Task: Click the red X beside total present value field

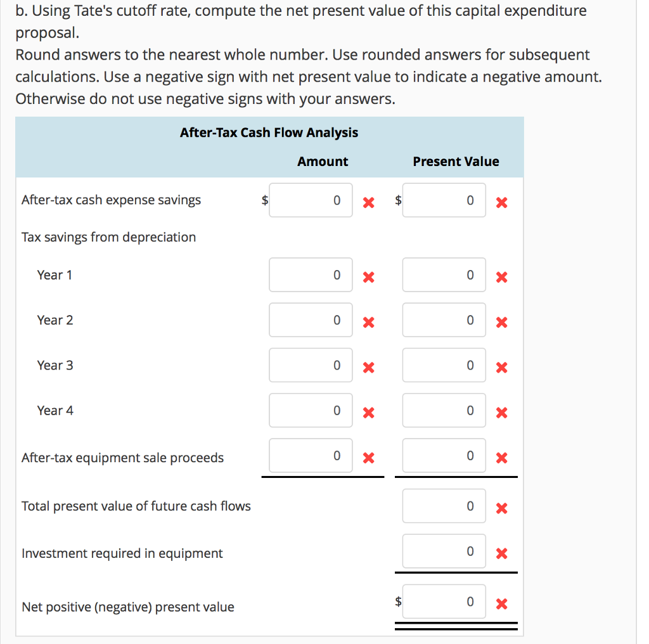Action: pos(501,507)
